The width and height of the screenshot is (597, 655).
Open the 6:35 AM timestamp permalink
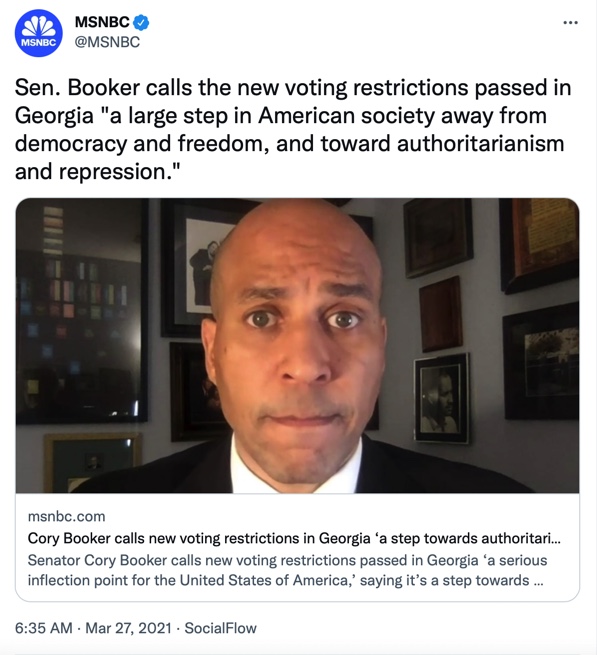[43, 628]
